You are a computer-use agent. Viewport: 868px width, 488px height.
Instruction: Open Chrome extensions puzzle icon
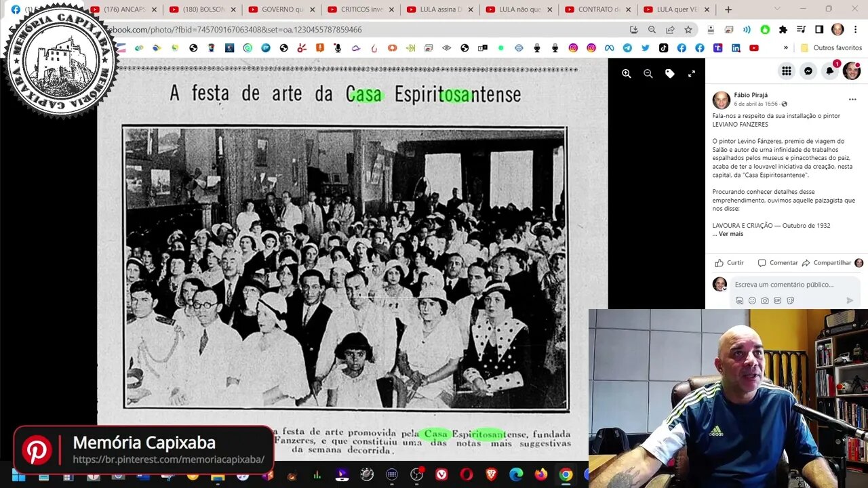tap(783, 30)
